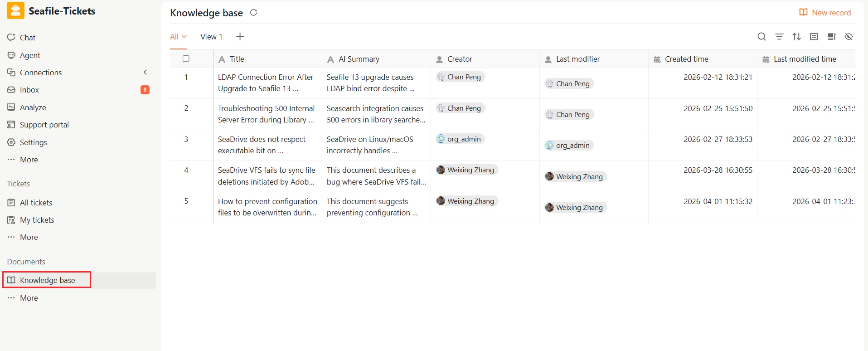Open the Connections page
The width and height of the screenshot is (868, 351).
pyautogui.click(x=34, y=73)
